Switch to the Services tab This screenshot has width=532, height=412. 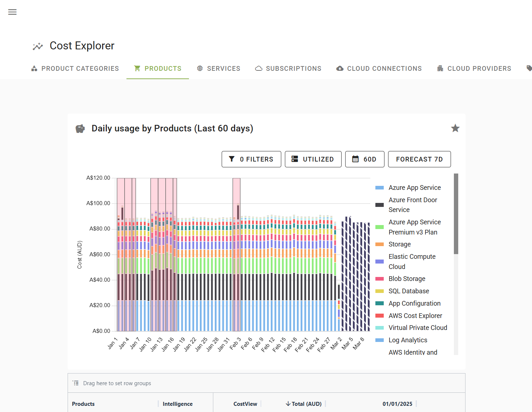click(218, 68)
